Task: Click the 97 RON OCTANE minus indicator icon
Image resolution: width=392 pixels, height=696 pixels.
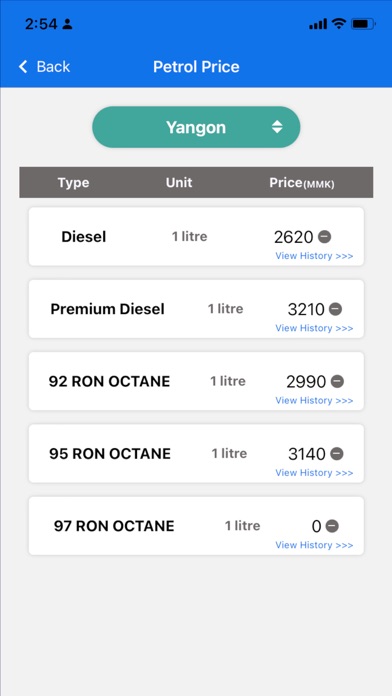Action: 332,526
